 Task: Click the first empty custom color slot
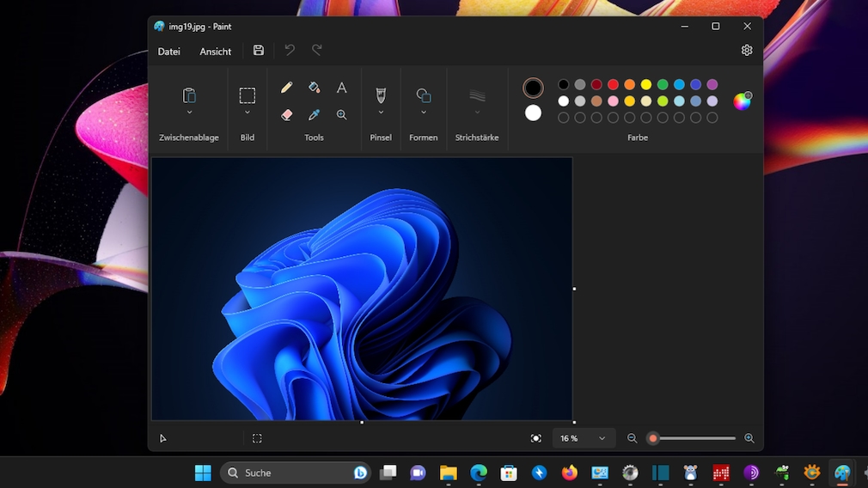[x=563, y=118]
